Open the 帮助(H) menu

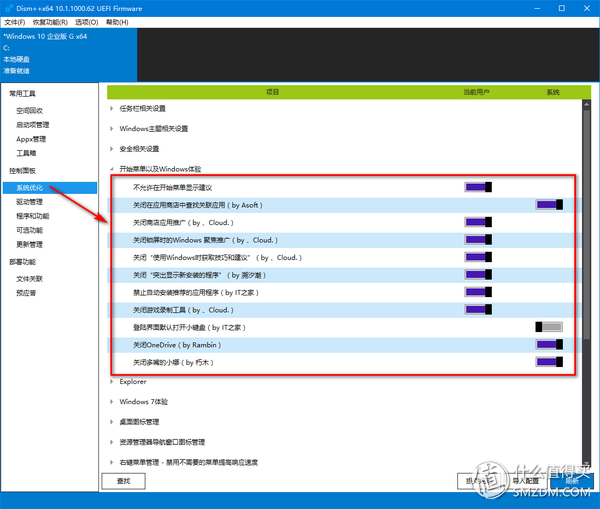point(117,22)
